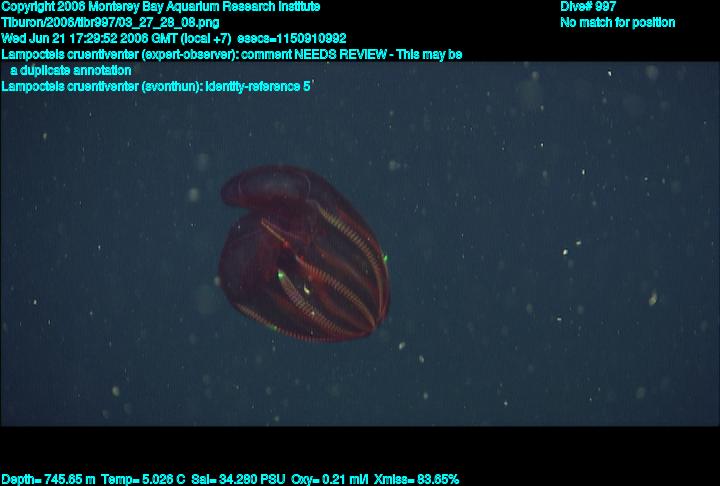Click the Temp= 5.026 C reading
Screen dimensions: 720x486
[143, 480]
